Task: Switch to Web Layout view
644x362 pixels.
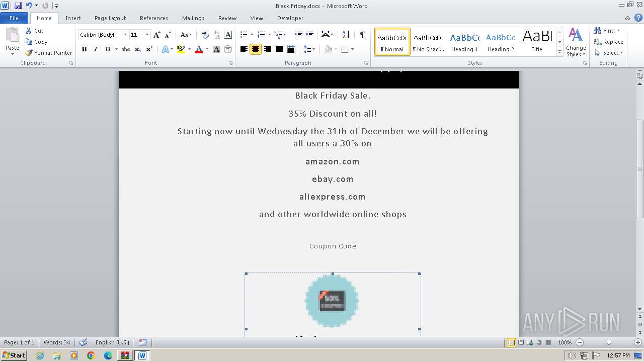Action: point(530,342)
